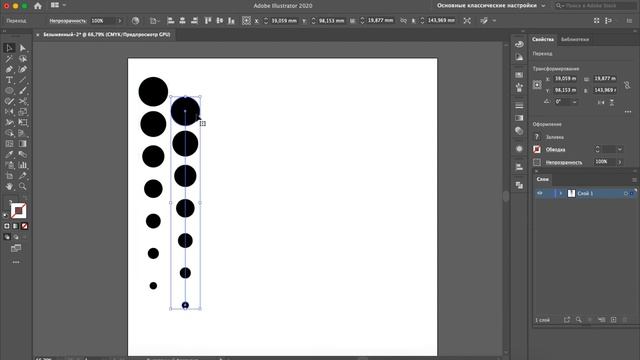Open Recolor Artwork wheel icon
The width and height of the screenshot is (640, 360).
(x=136, y=21)
